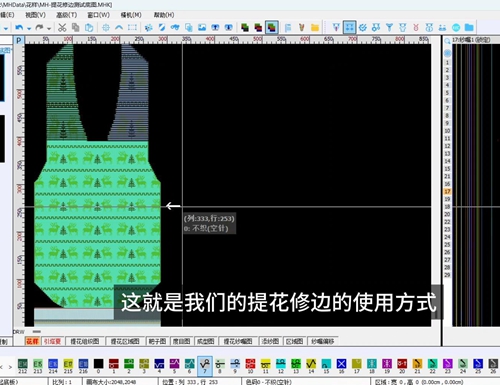The height and width of the screenshot is (385, 500).
Task: Toggle the P button at ruler corner
Action: point(19,40)
